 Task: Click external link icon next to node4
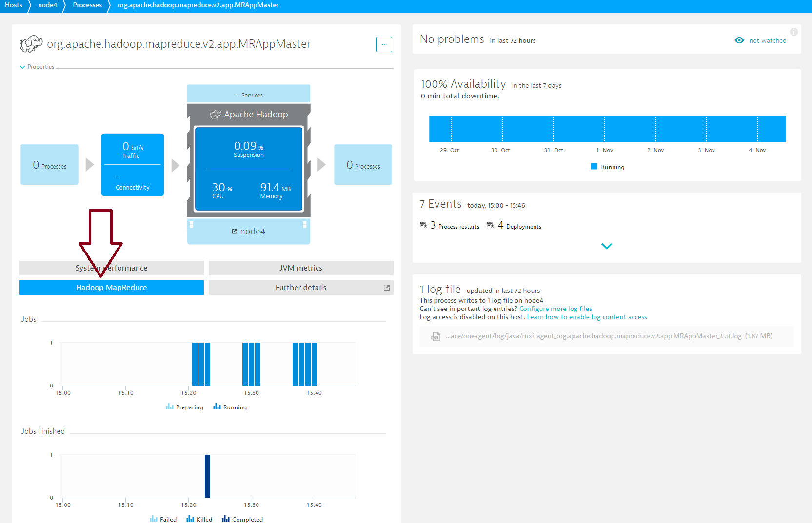click(x=235, y=232)
